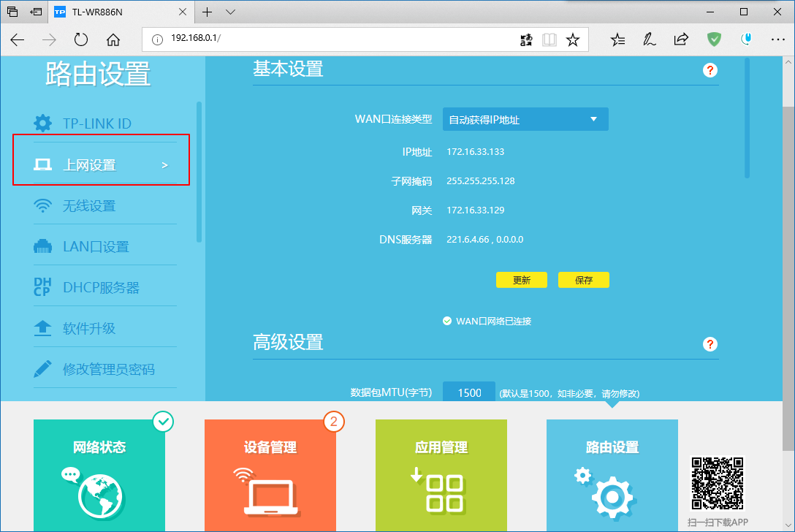This screenshot has width=795, height=532.
Task: Click the TP-LINK ID gear icon
Action: coord(43,123)
